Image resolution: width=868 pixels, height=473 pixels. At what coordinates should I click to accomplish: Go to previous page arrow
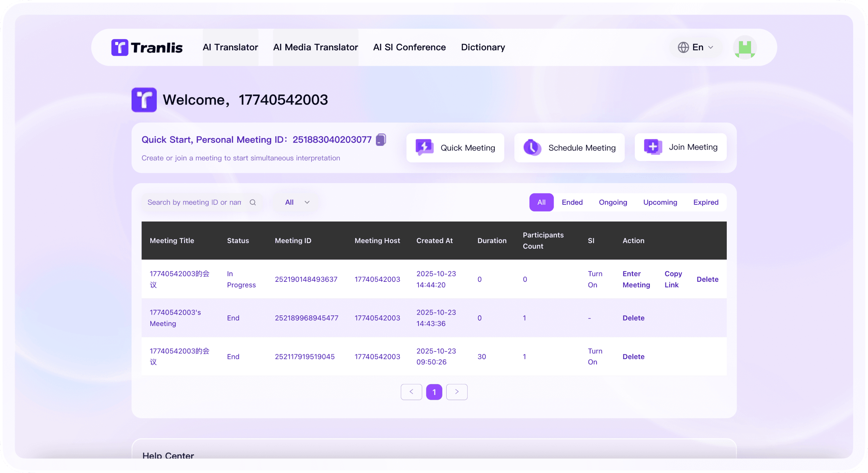pyautogui.click(x=411, y=391)
